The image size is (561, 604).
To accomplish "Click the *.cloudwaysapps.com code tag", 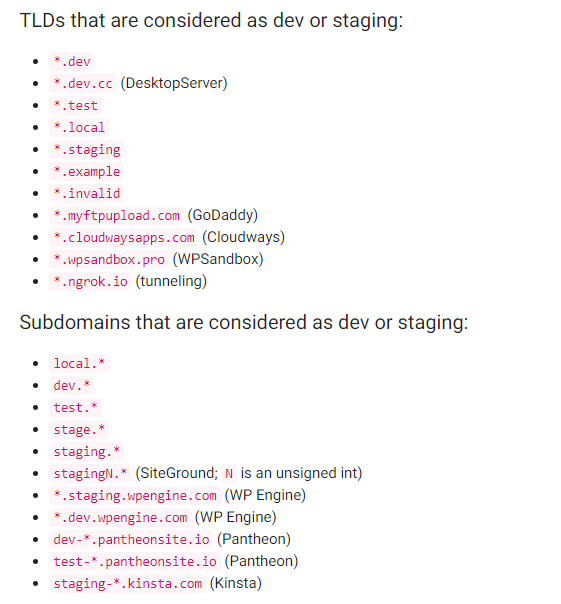I will pyautogui.click(x=123, y=237).
